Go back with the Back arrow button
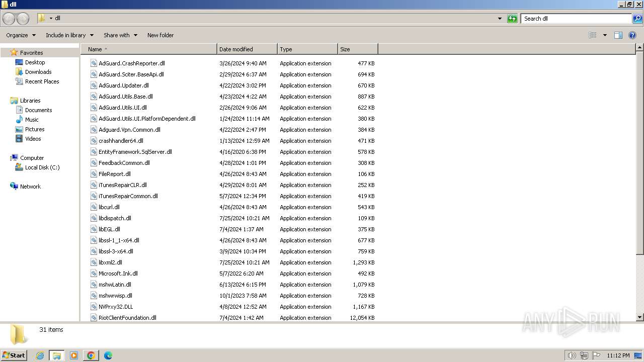 9,19
